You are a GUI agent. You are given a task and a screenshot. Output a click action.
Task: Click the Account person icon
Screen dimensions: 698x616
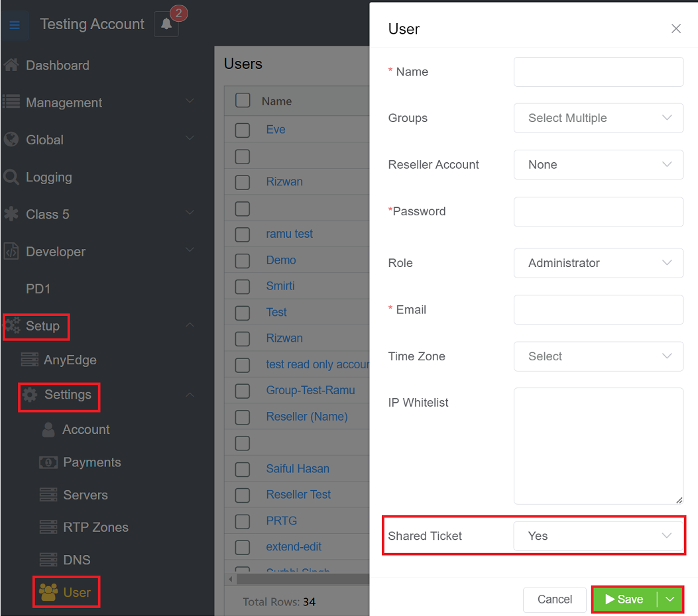(48, 429)
